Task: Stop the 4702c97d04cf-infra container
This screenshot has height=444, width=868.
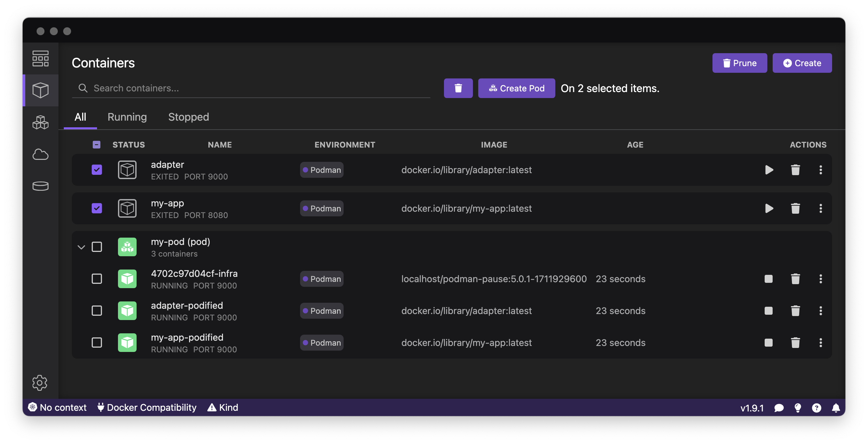Action: click(769, 279)
